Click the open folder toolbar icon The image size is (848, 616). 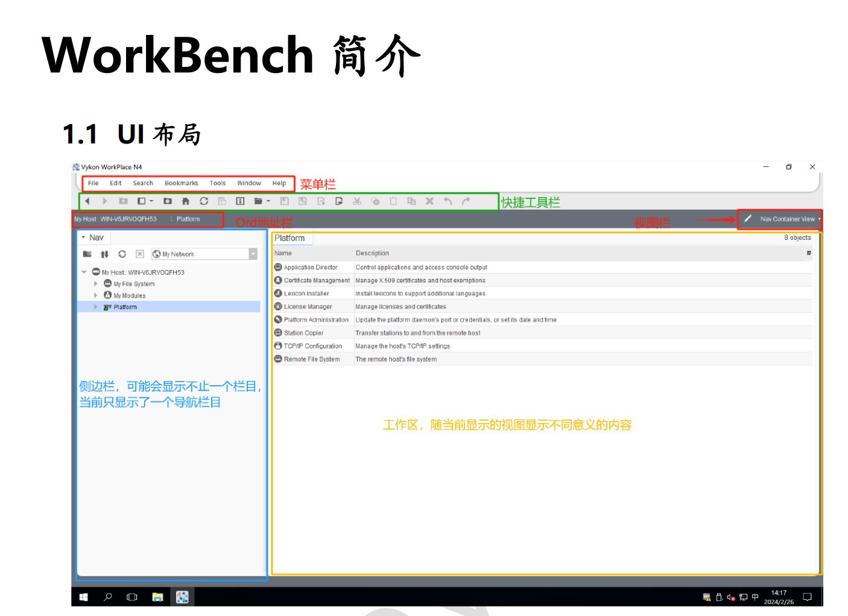pyautogui.click(x=258, y=201)
